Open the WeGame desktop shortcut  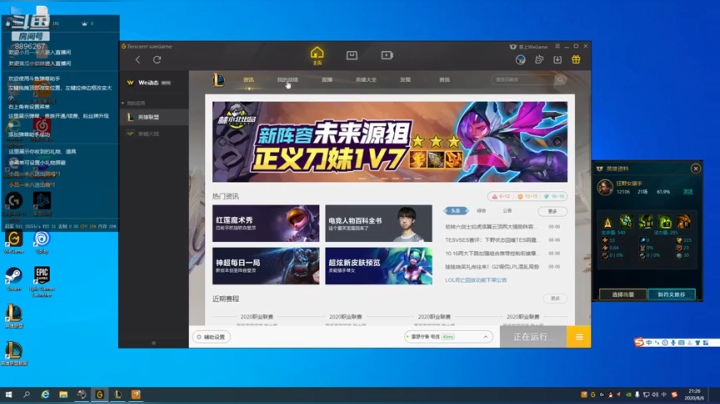click(14, 242)
